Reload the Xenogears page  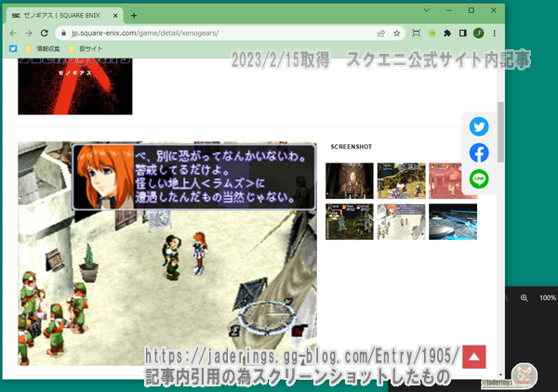click(44, 33)
